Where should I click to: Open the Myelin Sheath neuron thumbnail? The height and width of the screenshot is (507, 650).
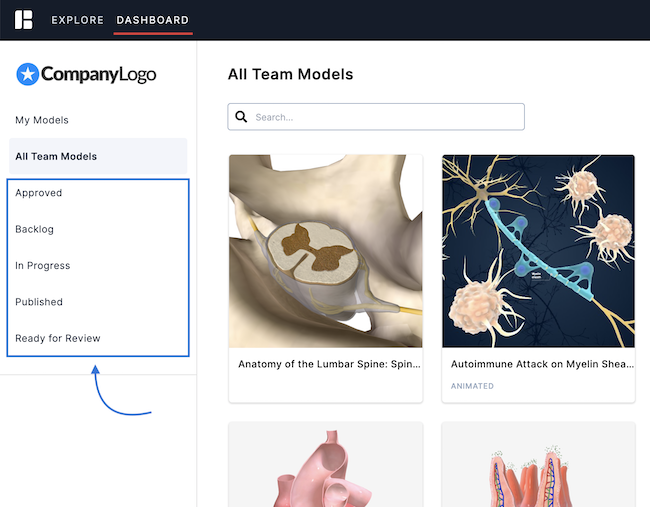[x=538, y=251]
